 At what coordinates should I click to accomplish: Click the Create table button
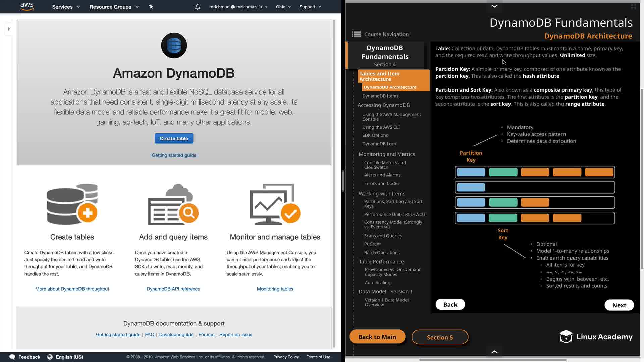point(174,138)
